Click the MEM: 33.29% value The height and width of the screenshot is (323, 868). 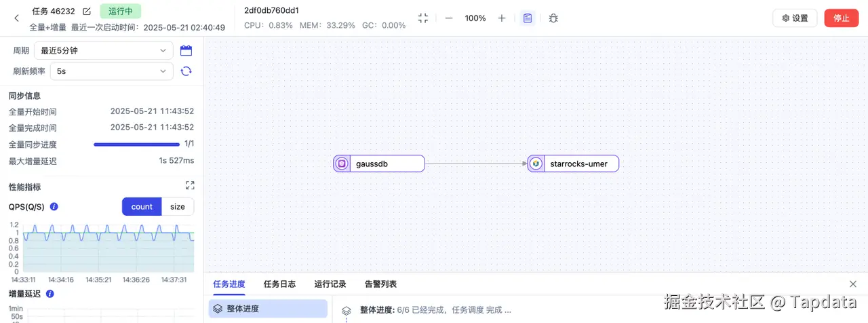328,25
